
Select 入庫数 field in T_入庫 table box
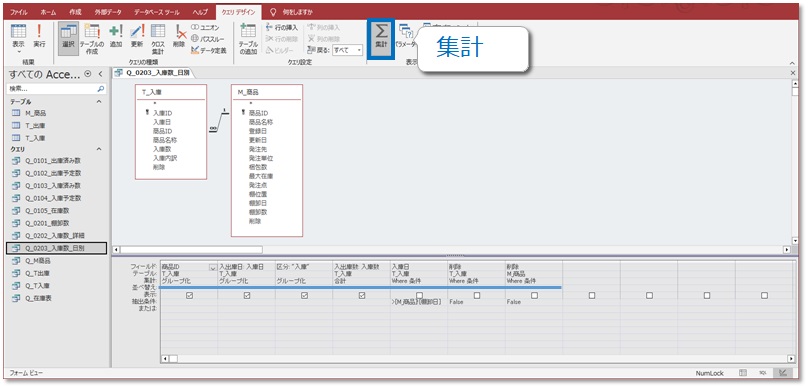pos(161,149)
